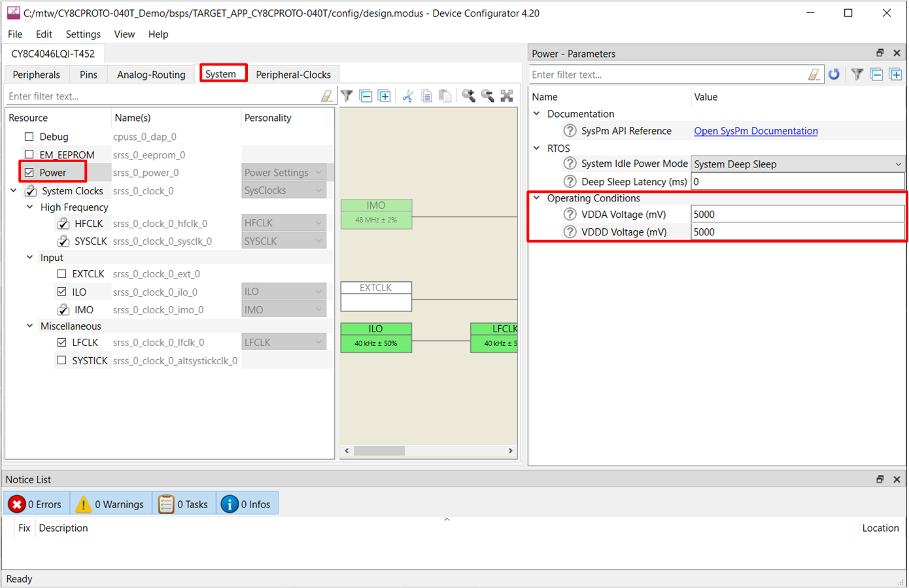The height and width of the screenshot is (588, 909).
Task: Undock the Notice List panel
Action: click(880, 479)
